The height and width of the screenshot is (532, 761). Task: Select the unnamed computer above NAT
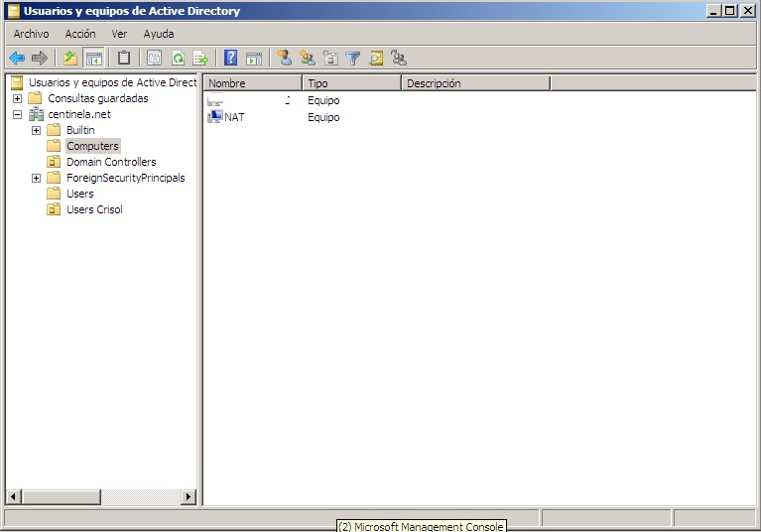coord(248,100)
